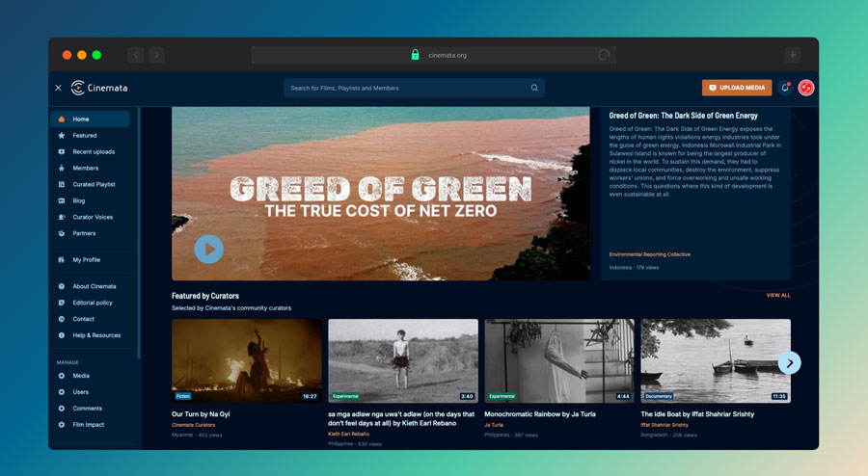Click View All featured link
The image size is (868, 476).
coord(777,295)
